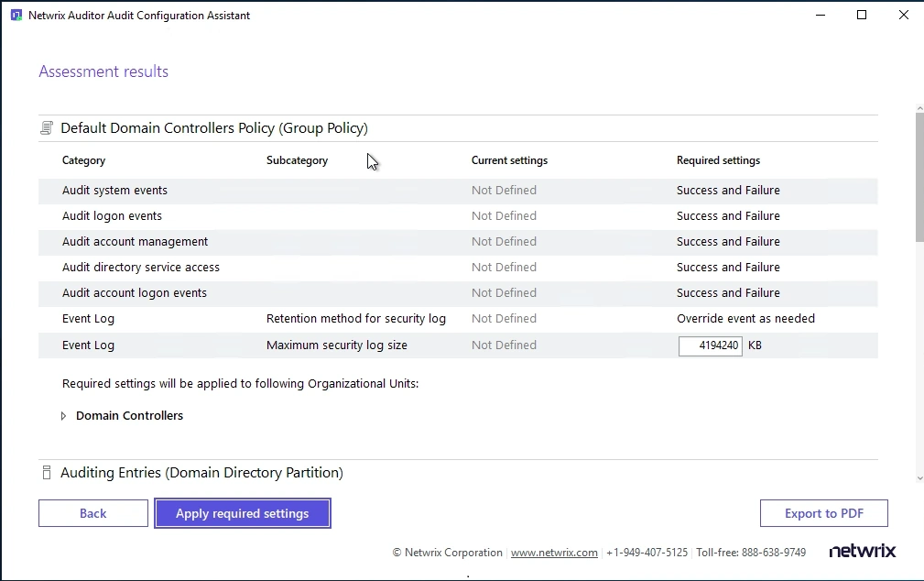Image resolution: width=924 pixels, height=581 pixels.
Task: Click the Required settings column header
Action: [x=718, y=160]
